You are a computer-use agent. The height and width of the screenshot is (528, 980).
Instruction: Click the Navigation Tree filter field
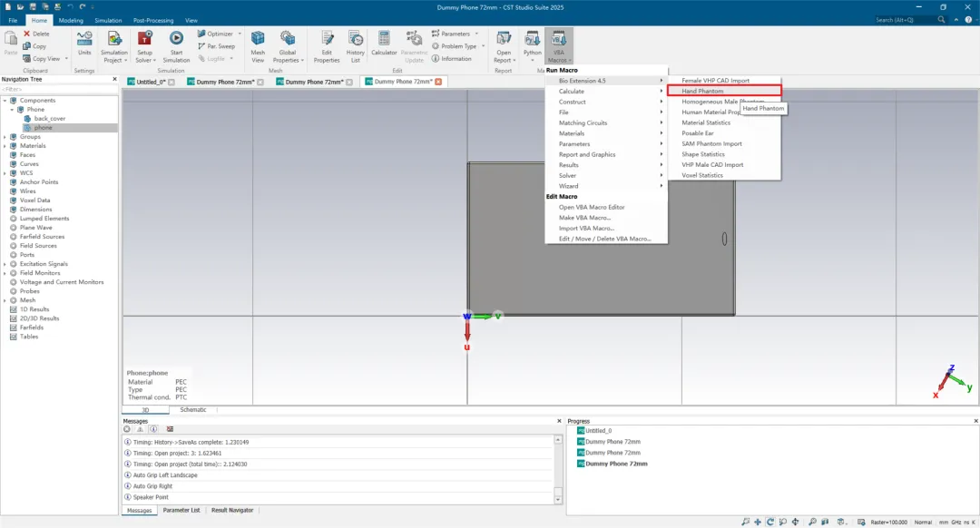point(59,89)
